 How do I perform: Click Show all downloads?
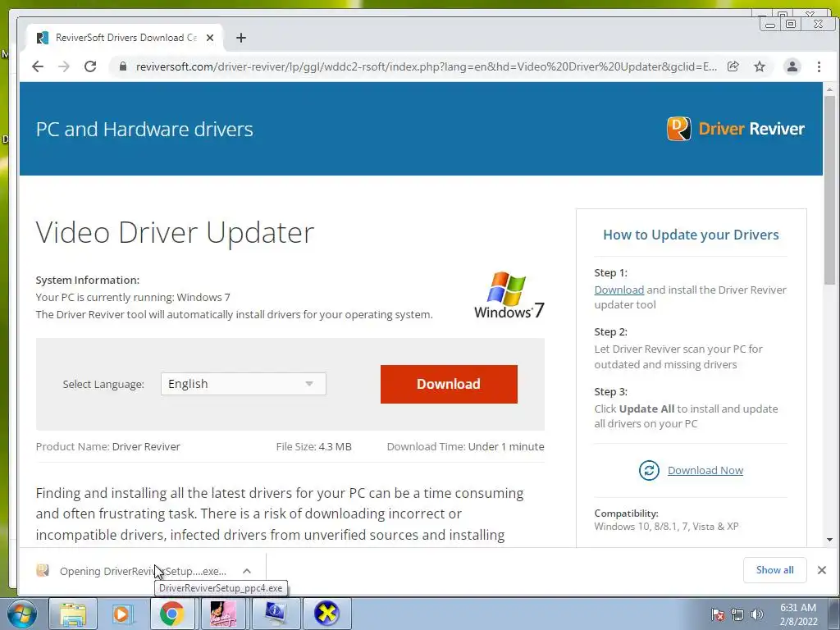point(774,570)
